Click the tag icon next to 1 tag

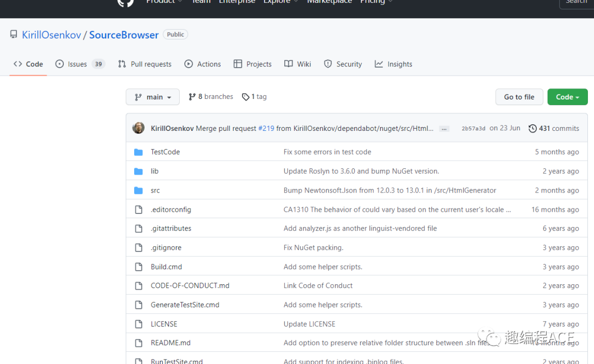pos(245,97)
